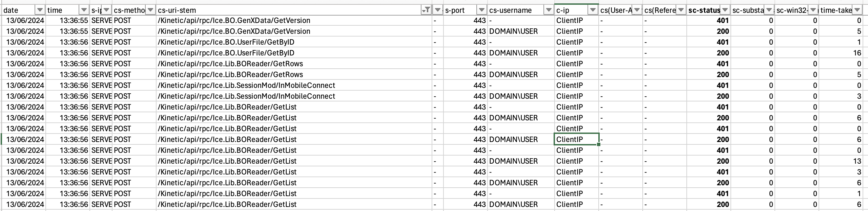Select the cs-uri-stem header cell
This screenshot has height=211, width=868.
(x=294, y=10)
